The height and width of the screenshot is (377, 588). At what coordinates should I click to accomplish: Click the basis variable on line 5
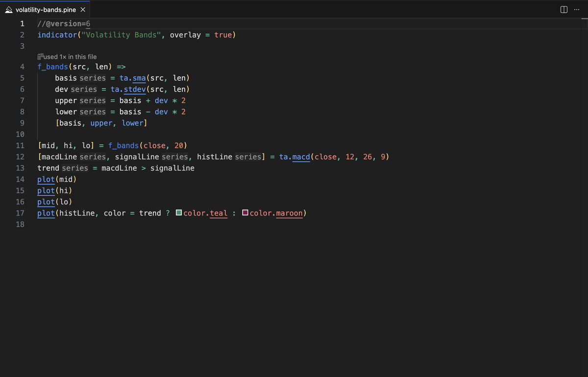coord(66,78)
